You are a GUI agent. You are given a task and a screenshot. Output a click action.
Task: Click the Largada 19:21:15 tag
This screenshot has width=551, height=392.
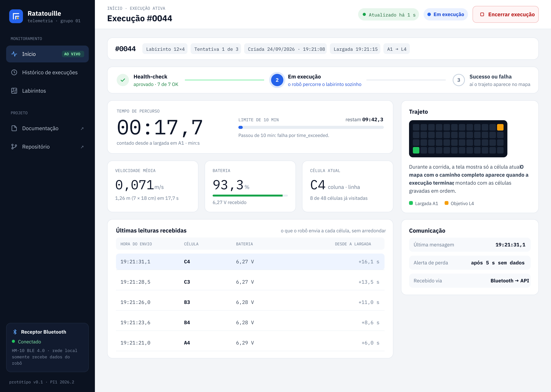[x=355, y=49]
